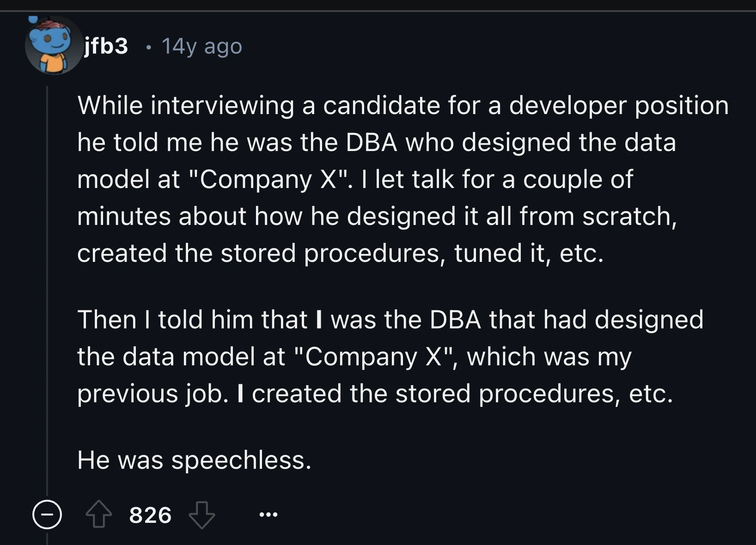Downvote the jfb3 comment
This screenshot has width=756, height=545.
pos(202,515)
